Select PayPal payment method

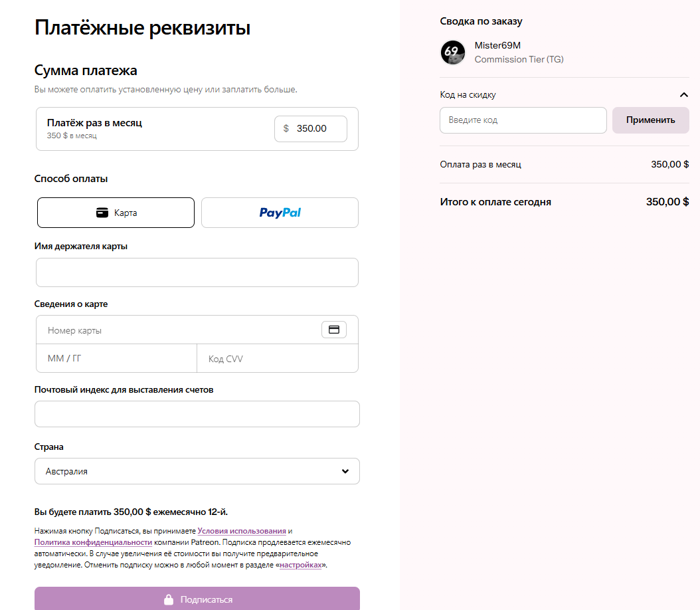pyautogui.click(x=280, y=213)
